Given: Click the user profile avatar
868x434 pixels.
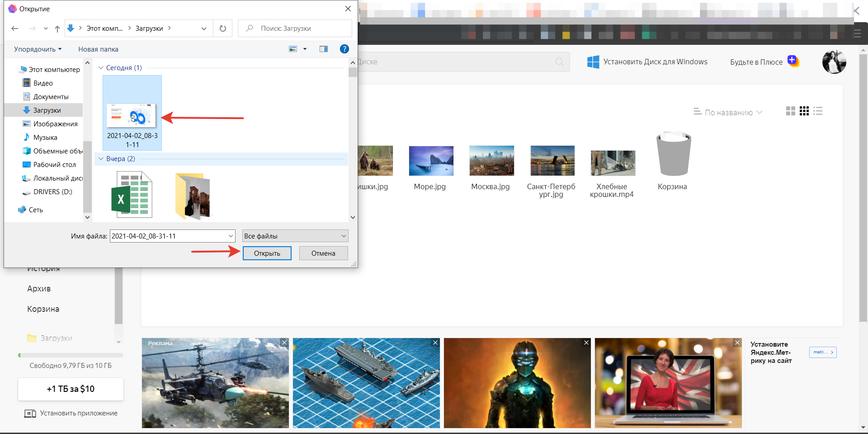Looking at the screenshot, I should (834, 62).
